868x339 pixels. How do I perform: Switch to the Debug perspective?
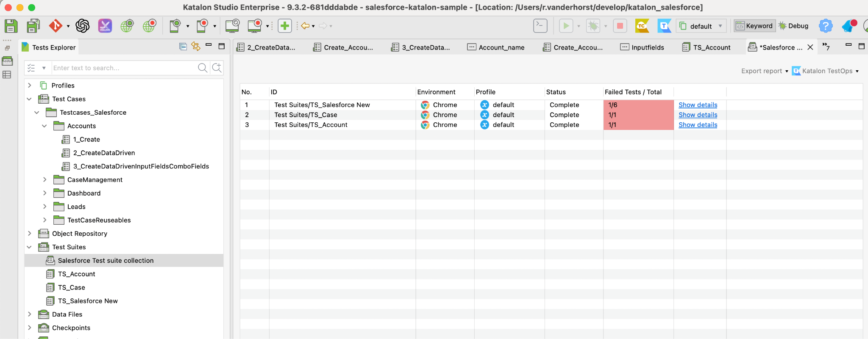793,26
